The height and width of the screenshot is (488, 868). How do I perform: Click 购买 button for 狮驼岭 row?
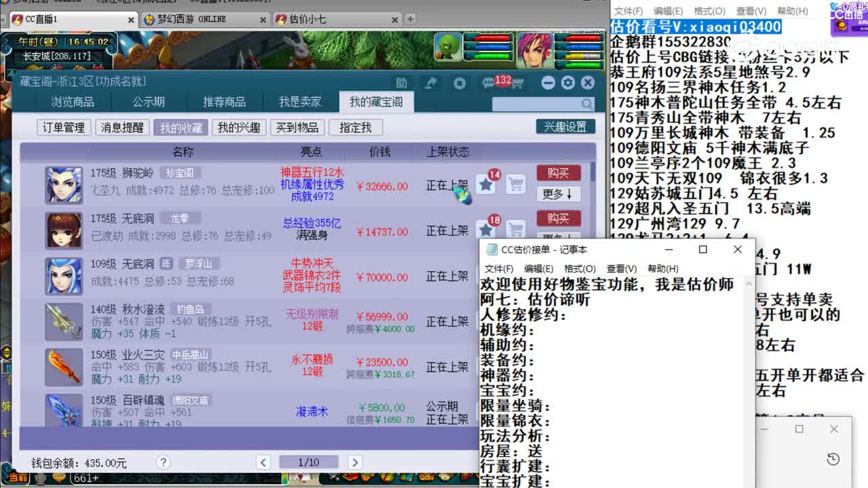(559, 173)
